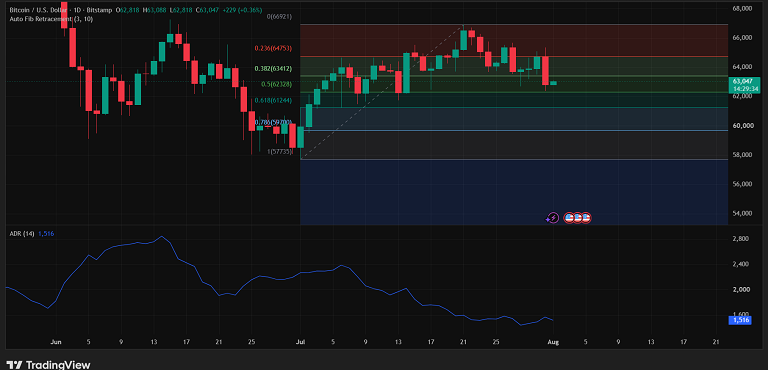Click the 0.236(64753) Fibonacci level label

click(x=273, y=49)
